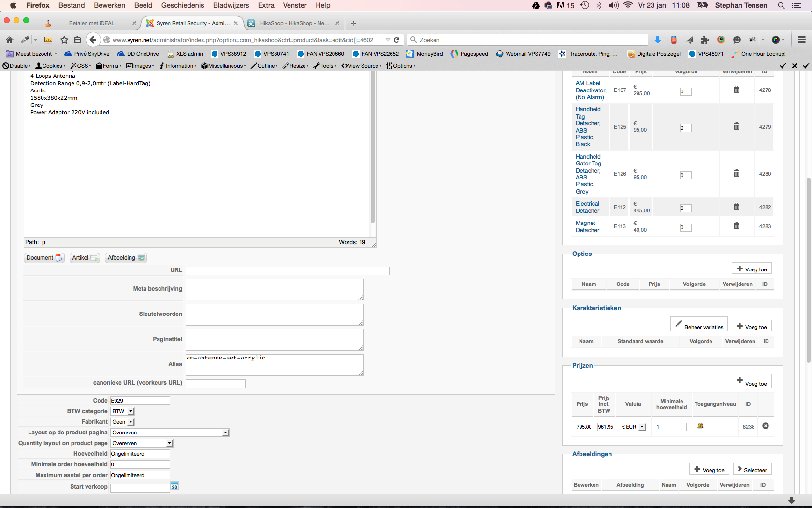Open the Venster menu
The height and width of the screenshot is (508, 812).
(x=295, y=5)
